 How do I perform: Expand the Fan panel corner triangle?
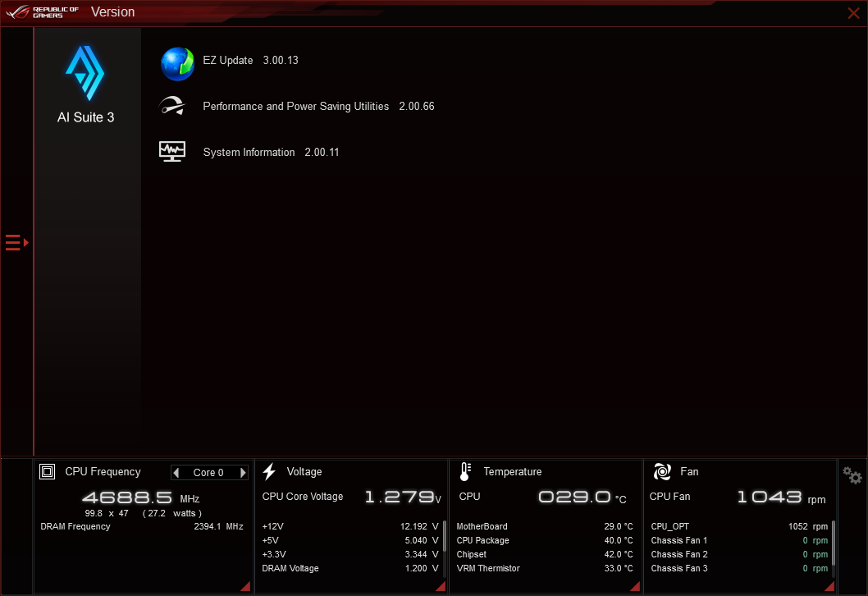829,587
